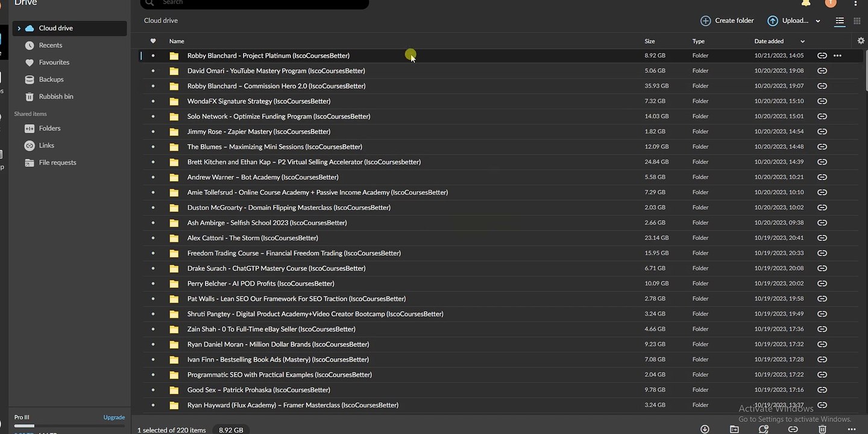Click the Cloud drive breadcrumb above the list
Screen dimensions: 868x434
click(x=161, y=20)
